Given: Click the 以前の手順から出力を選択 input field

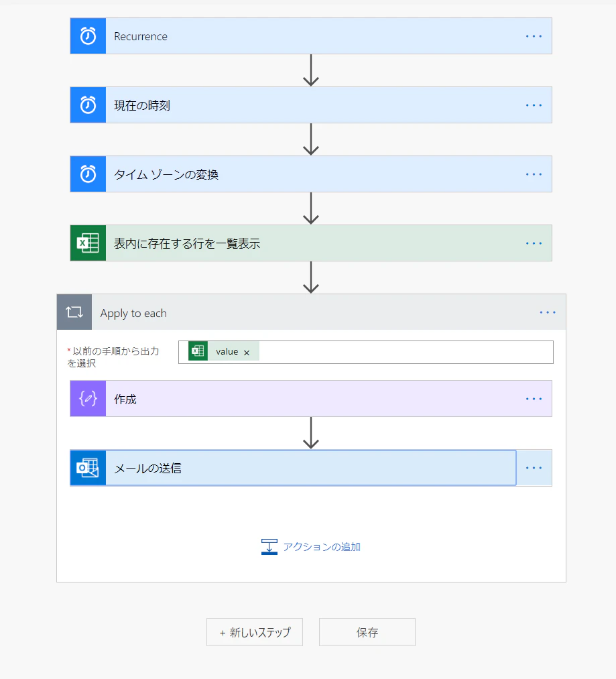Looking at the screenshot, I should click(x=366, y=352).
